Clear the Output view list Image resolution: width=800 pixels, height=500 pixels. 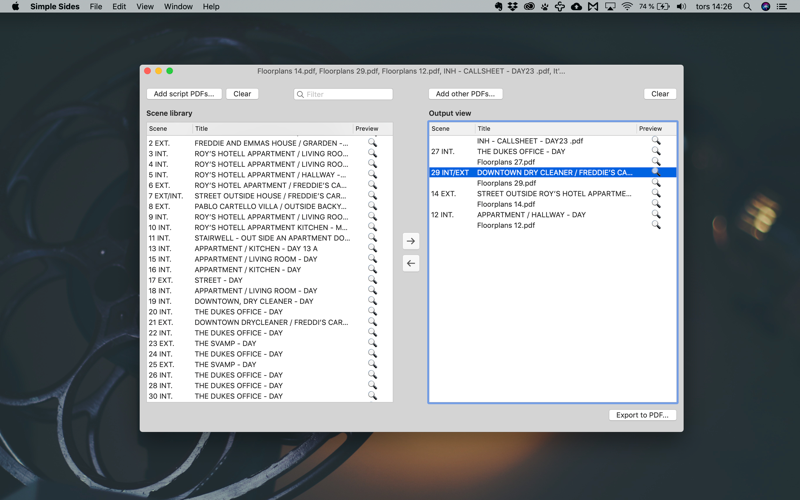click(660, 94)
